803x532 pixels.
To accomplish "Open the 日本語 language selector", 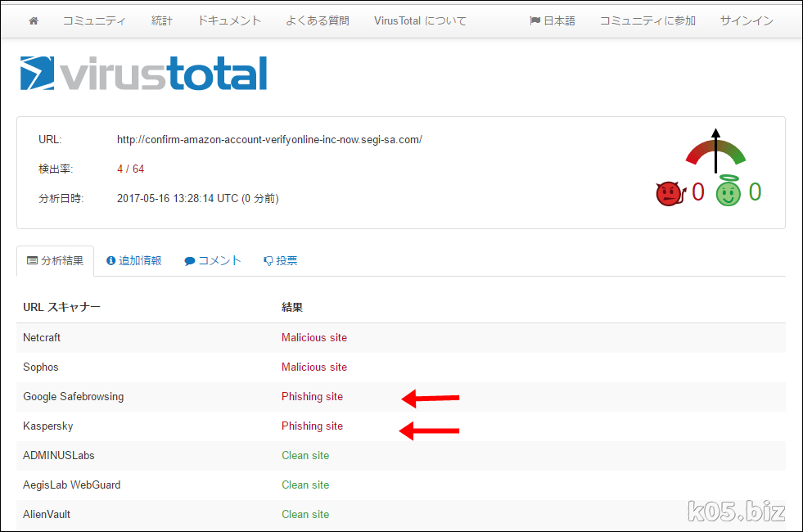I will (553, 21).
